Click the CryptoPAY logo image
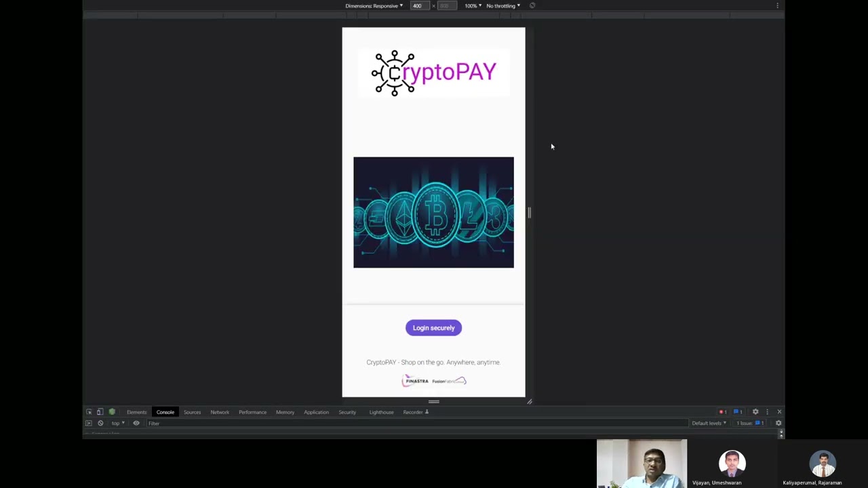This screenshot has width=868, height=488. click(x=433, y=73)
